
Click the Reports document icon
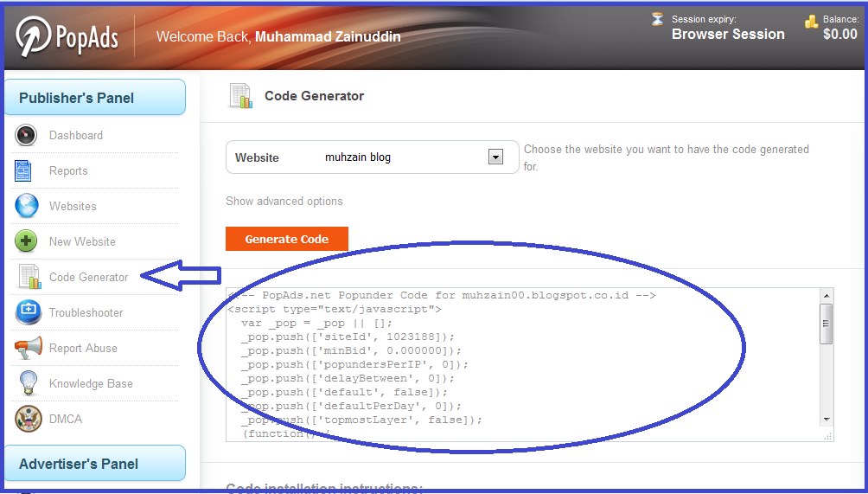click(23, 170)
